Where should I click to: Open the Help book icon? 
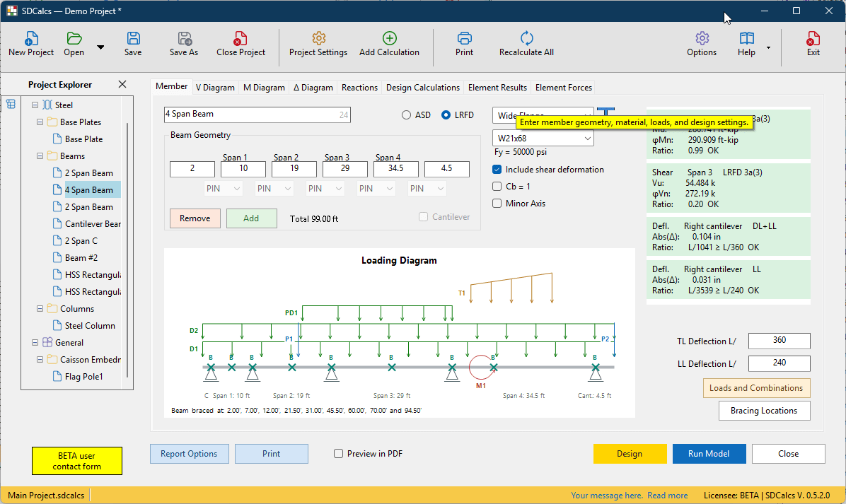(747, 38)
